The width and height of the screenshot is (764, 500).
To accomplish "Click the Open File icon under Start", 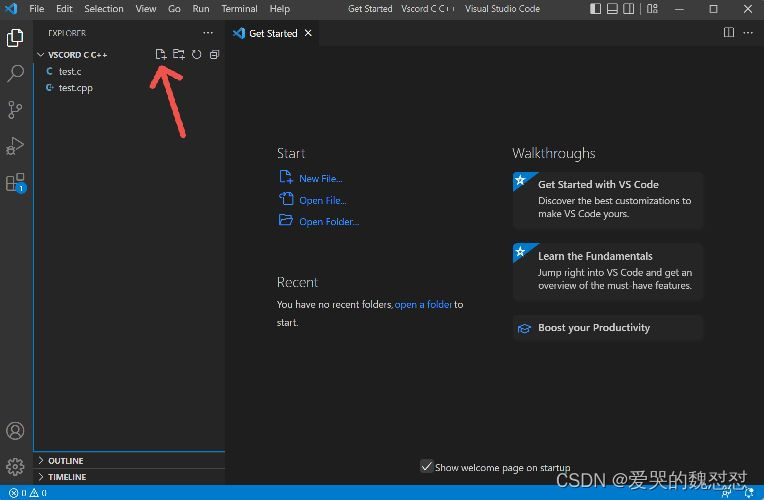I will (x=286, y=199).
